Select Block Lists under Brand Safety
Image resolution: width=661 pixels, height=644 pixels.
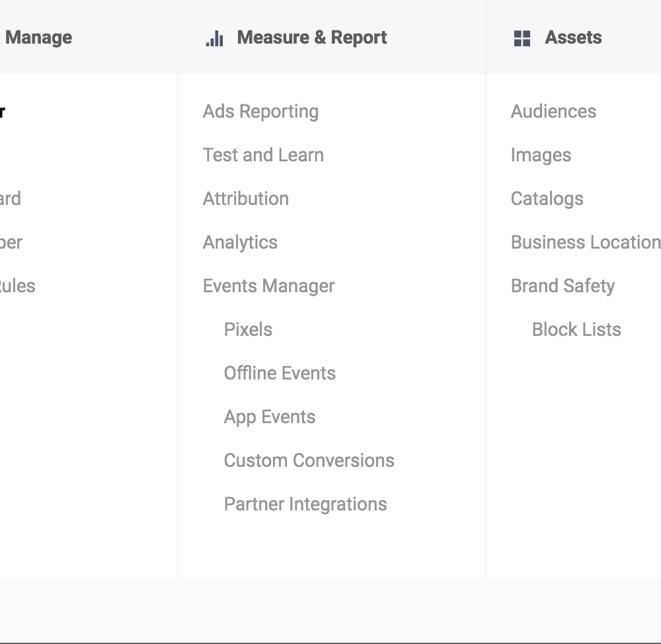576,329
